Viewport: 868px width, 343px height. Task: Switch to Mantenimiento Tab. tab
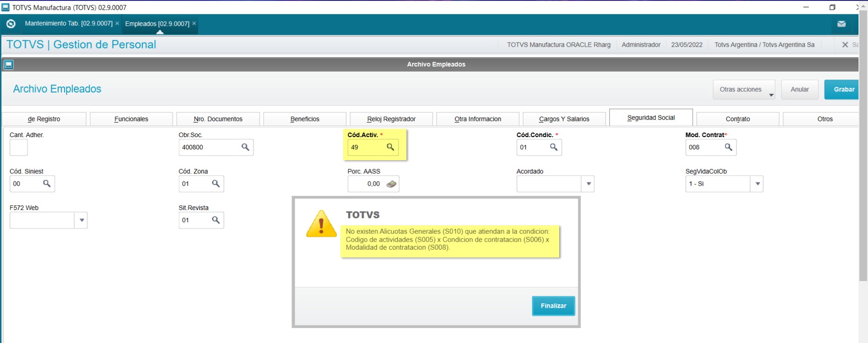click(x=69, y=23)
